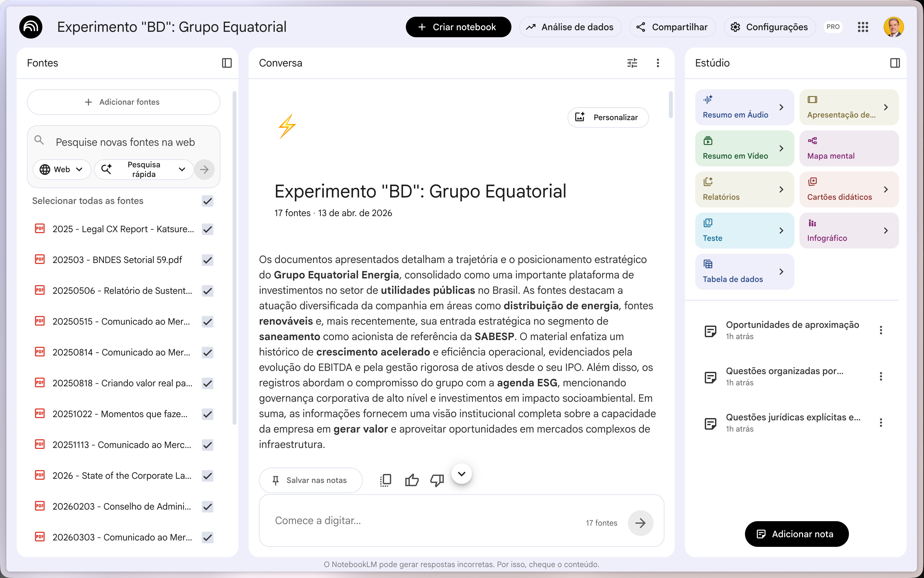Click the PRO badge

(x=833, y=27)
